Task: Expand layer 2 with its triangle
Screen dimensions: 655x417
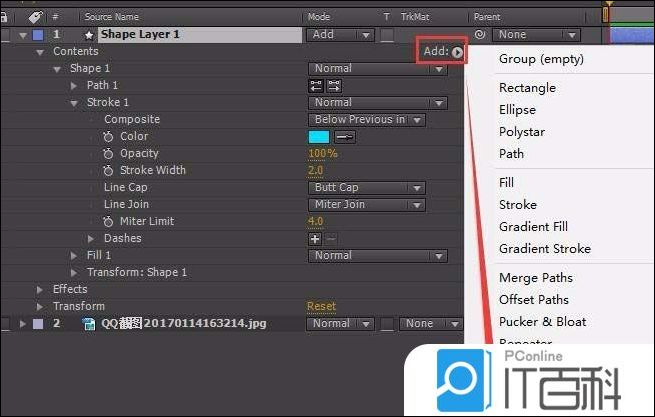Action: pyautogui.click(x=23, y=323)
